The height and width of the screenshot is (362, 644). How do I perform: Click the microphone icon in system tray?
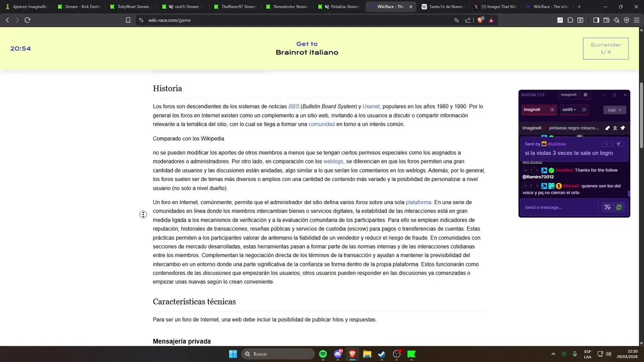coord(575,354)
